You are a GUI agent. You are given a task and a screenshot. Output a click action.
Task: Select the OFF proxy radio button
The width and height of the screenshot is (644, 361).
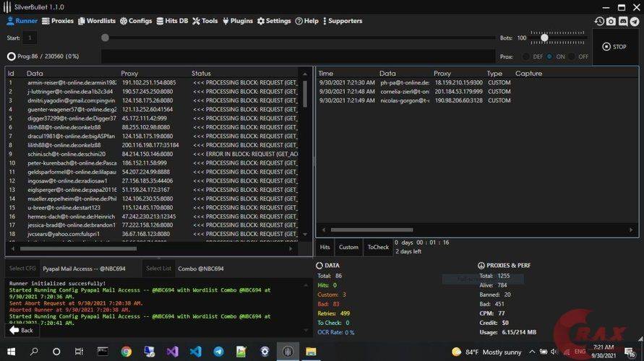click(x=572, y=56)
